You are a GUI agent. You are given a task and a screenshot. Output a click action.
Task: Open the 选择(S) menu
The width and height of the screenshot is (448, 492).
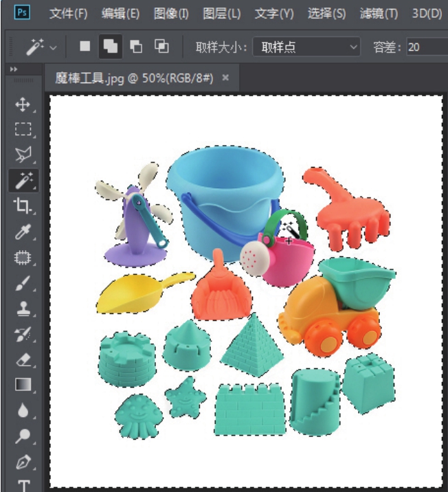tap(326, 14)
